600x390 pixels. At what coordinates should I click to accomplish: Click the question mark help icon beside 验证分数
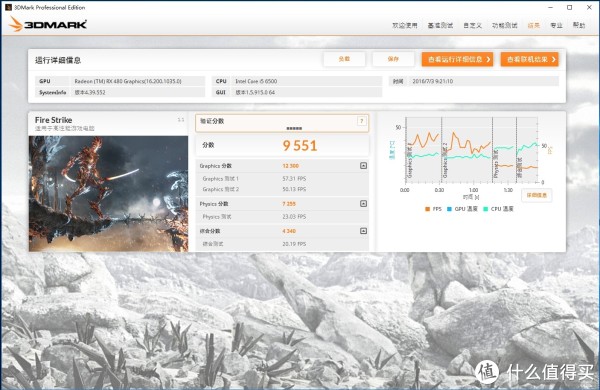pyautogui.click(x=361, y=121)
